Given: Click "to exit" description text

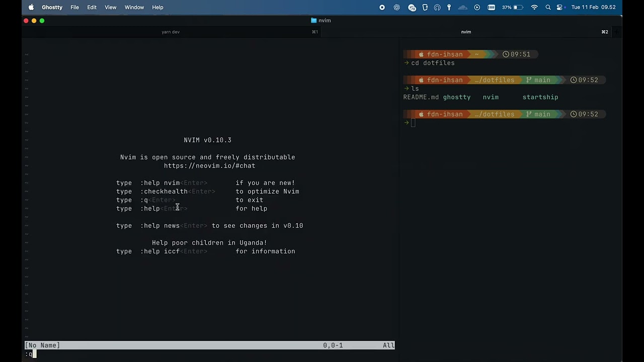Looking at the screenshot, I should pyautogui.click(x=249, y=200).
